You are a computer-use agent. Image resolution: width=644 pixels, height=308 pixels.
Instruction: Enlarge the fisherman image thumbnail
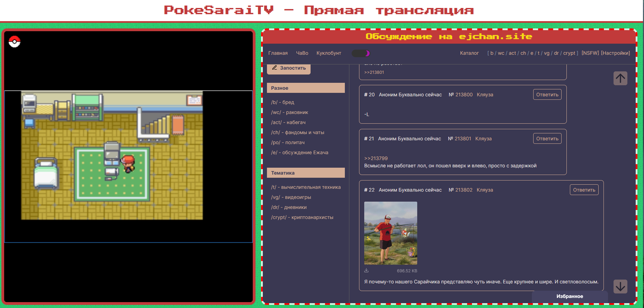pyautogui.click(x=391, y=233)
